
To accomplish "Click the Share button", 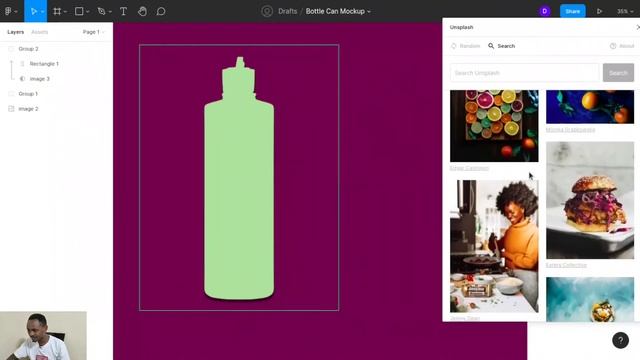I will [x=572, y=11].
